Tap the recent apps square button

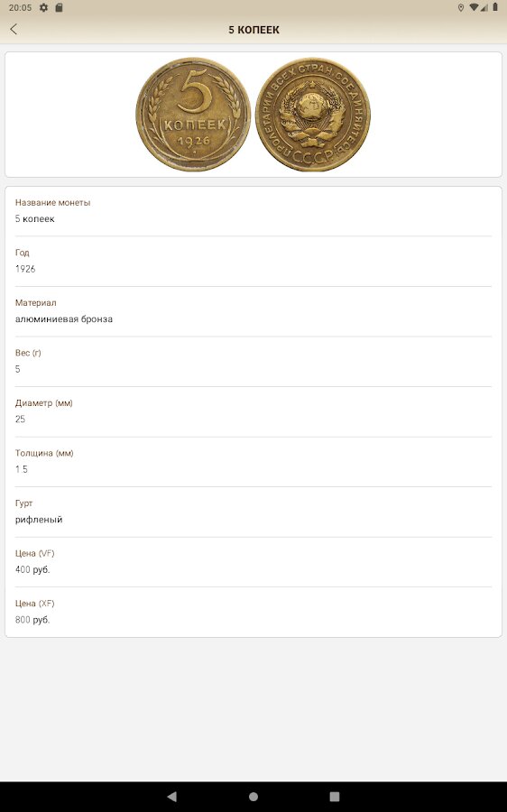(x=335, y=796)
